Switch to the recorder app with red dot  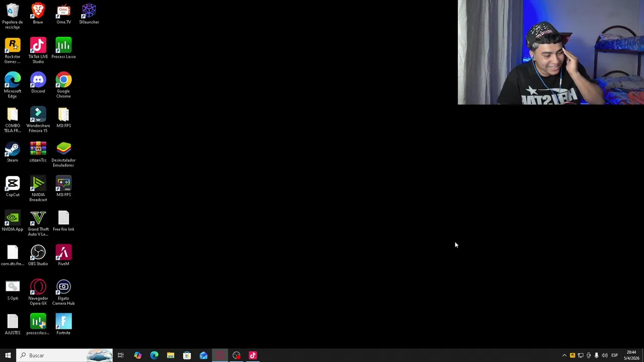(x=236, y=355)
